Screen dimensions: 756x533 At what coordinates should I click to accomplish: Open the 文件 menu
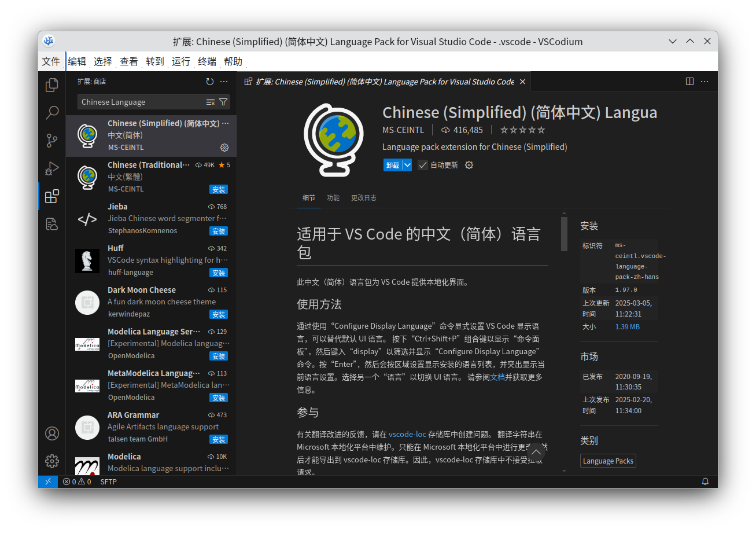pyautogui.click(x=51, y=61)
